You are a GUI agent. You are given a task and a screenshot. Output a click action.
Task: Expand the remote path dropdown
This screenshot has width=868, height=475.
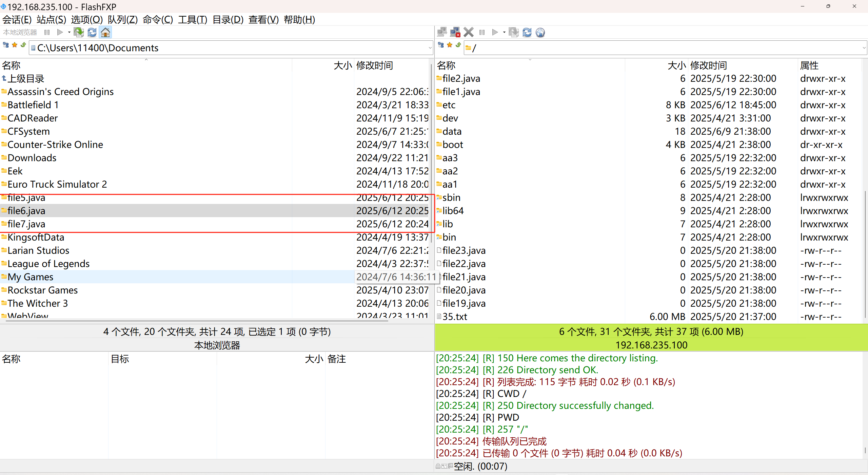pos(864,48)
